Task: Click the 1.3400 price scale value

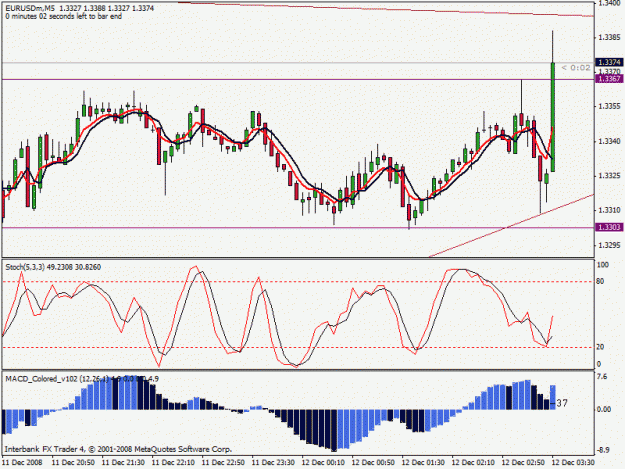Action: tap(609, 3)
